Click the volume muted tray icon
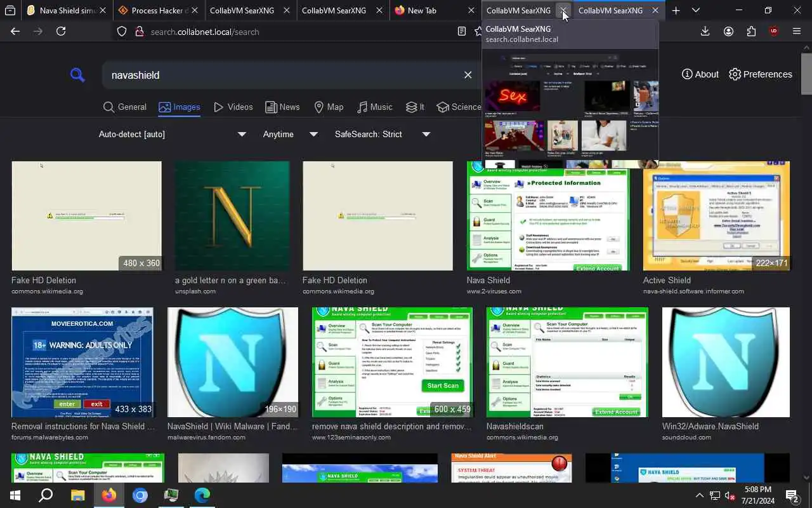This screenshot has width=812, height=508. (730, 495)
